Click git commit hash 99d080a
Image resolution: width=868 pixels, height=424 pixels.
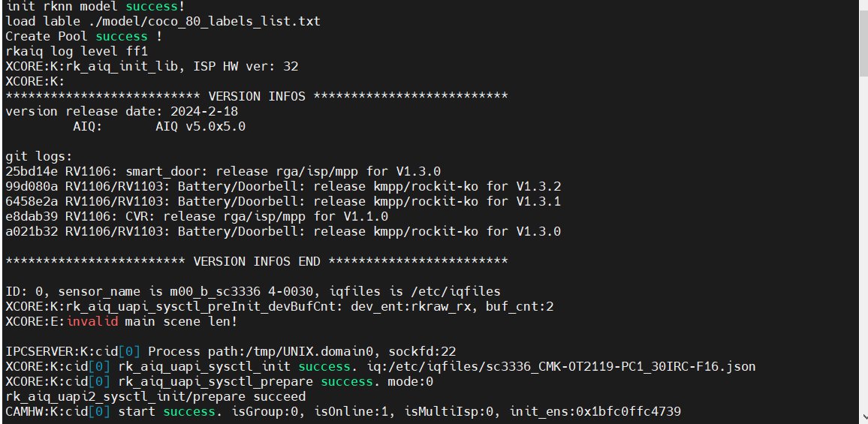pyautogui.click(x=32, y=187)
